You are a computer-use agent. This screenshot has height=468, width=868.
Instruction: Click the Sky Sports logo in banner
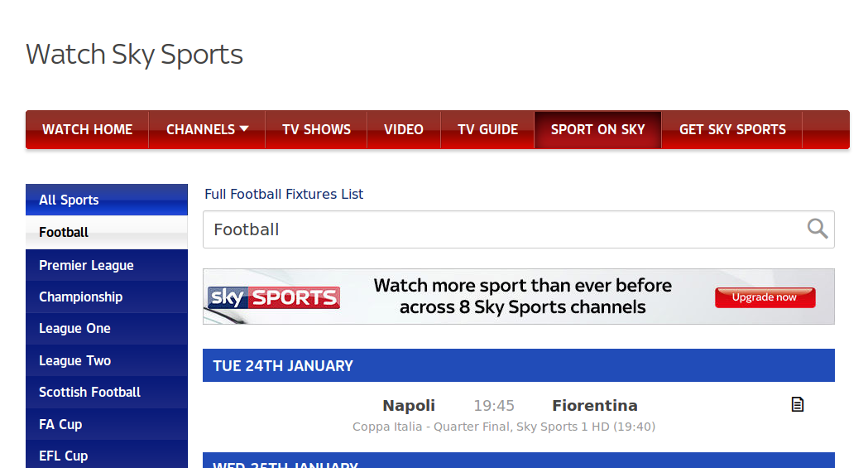pyautogui.click(x=273, y=297)
